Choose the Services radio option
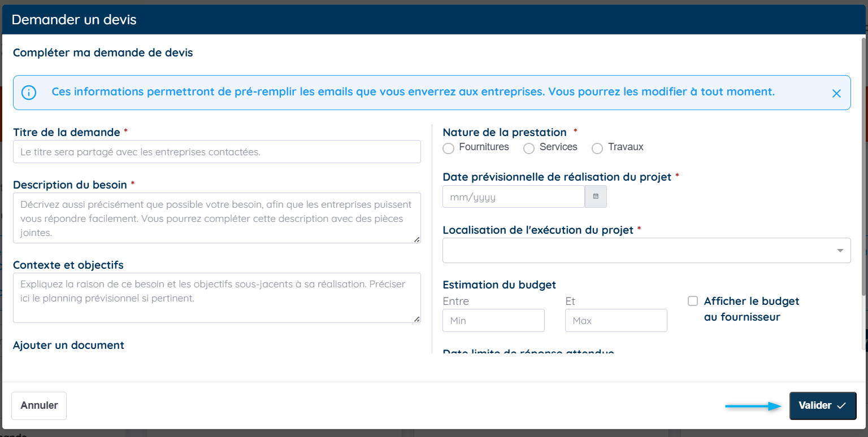868x437 pixels. 529,148
